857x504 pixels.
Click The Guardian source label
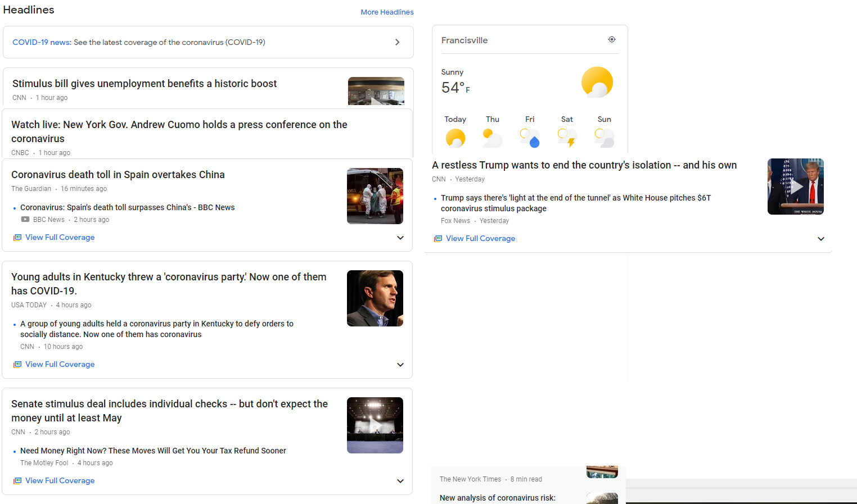31,189
